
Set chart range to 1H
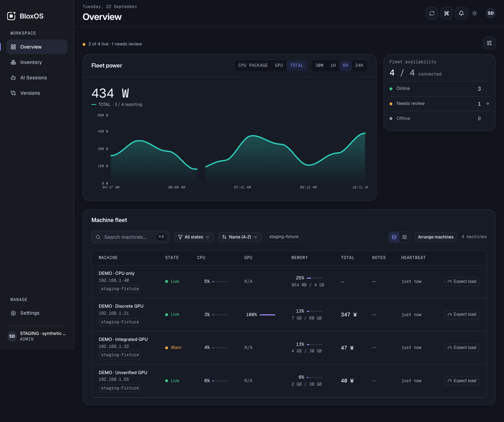point(333,65)
